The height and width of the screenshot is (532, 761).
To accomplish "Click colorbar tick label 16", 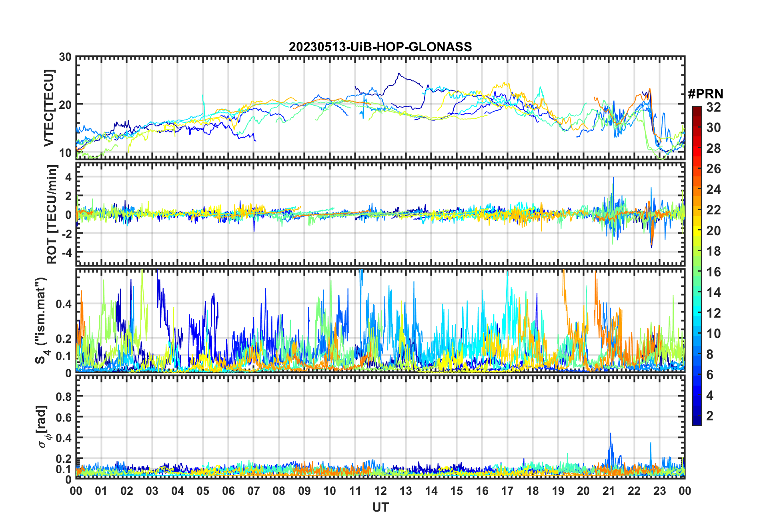I will click(713, 272).
